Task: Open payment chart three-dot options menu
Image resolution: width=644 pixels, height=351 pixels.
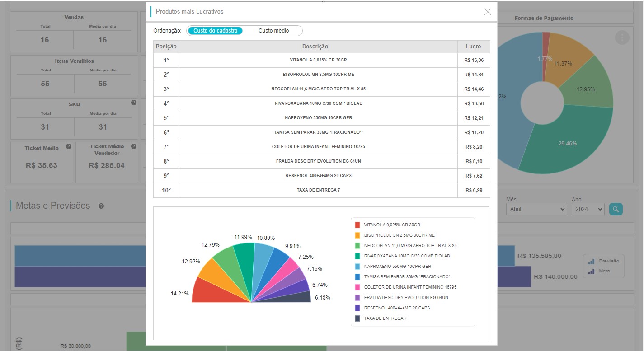Action: tap(622, 37)
